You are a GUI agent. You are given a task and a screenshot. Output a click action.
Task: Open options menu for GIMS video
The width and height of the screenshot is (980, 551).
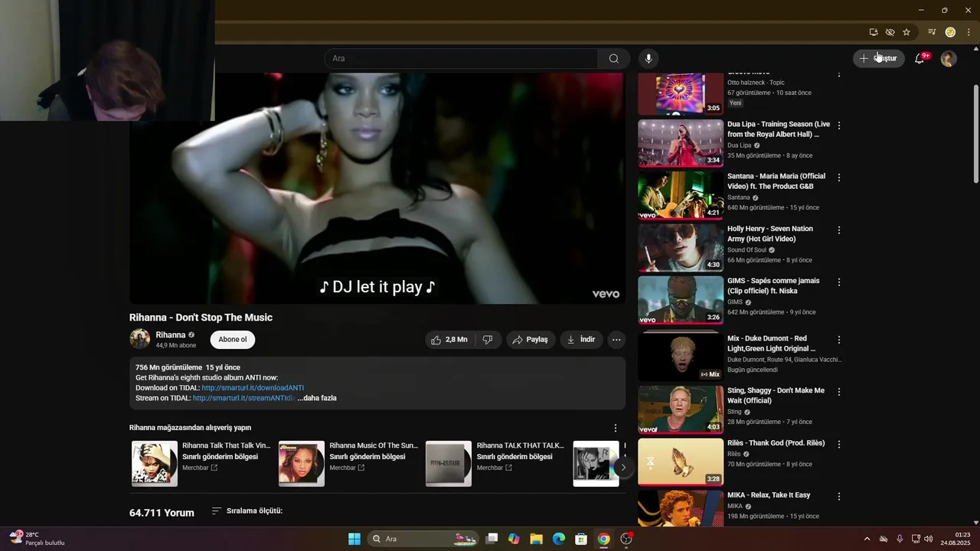[x=839, y=282]
